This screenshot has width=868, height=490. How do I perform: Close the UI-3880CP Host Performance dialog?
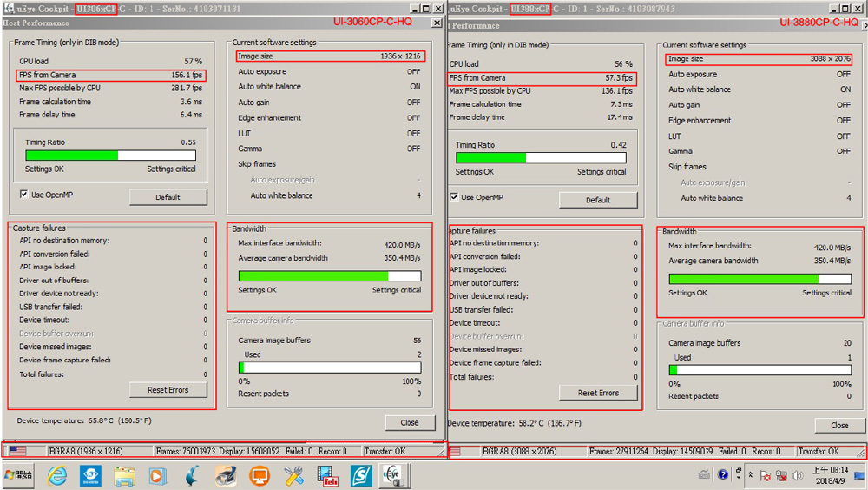click(838, 425)
